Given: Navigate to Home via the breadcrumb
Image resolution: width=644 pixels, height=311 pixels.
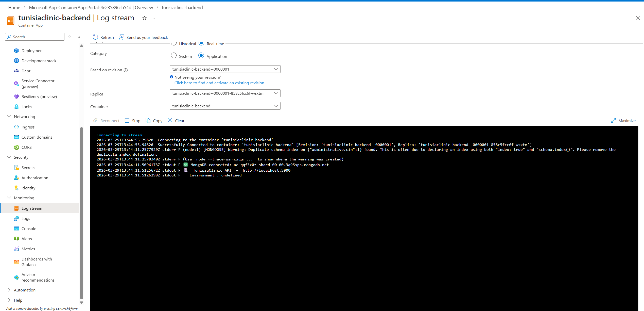Looking at the screenshot, I should pyautogui.click(x=14, y=7).
